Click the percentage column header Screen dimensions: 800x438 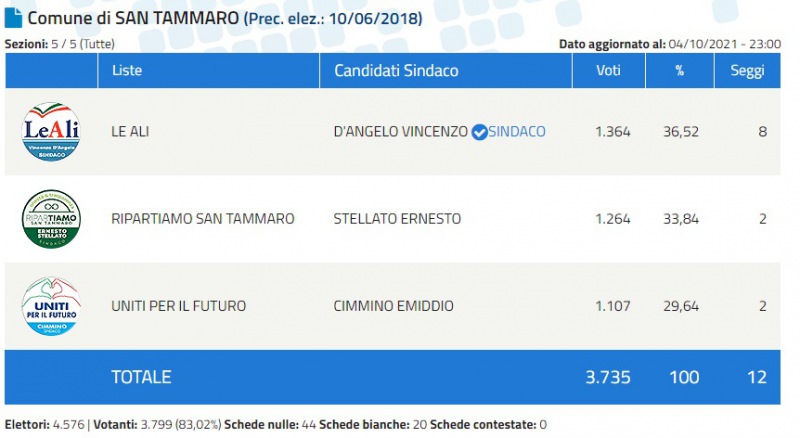pos(679,71)
